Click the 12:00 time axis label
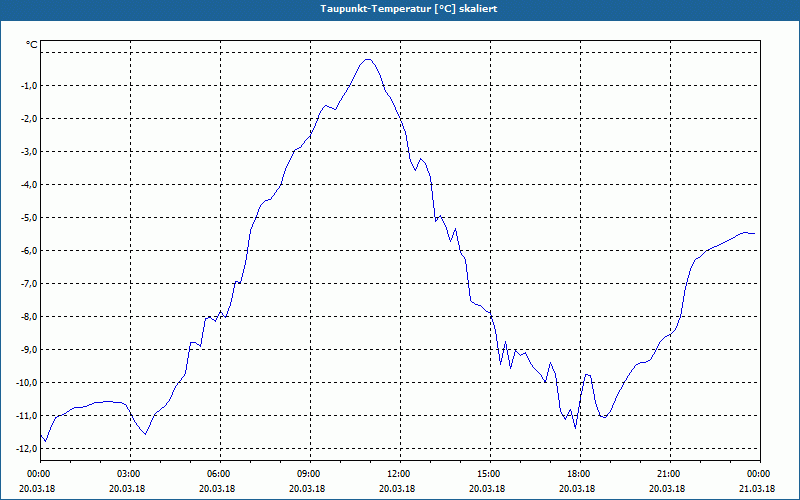This screenshot has width=800, height=500. 400,474
